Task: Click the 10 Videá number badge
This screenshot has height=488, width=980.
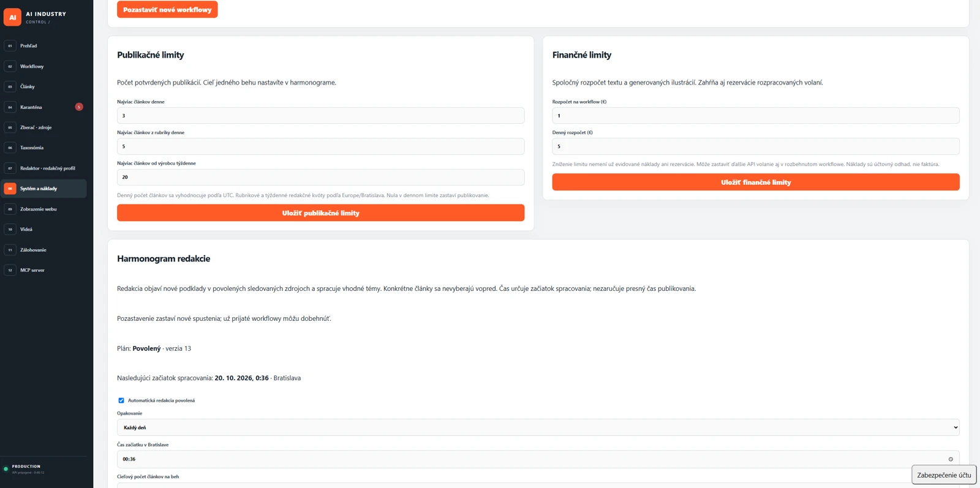Action: coord(10,230)
